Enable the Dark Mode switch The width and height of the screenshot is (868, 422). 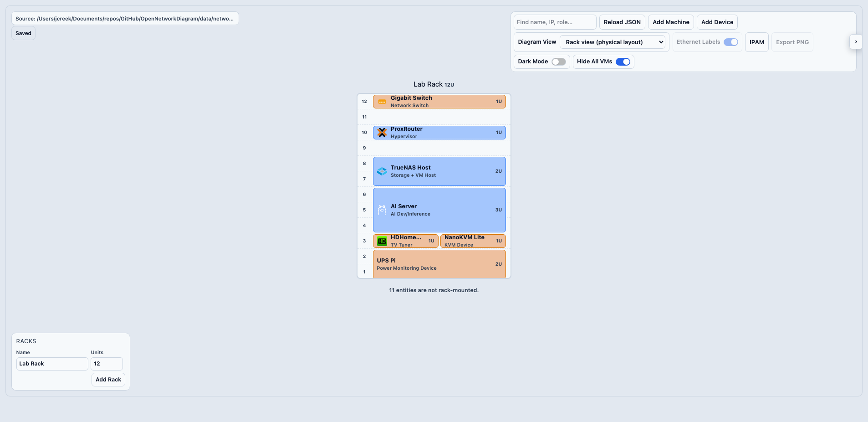[x=559, y=62]
